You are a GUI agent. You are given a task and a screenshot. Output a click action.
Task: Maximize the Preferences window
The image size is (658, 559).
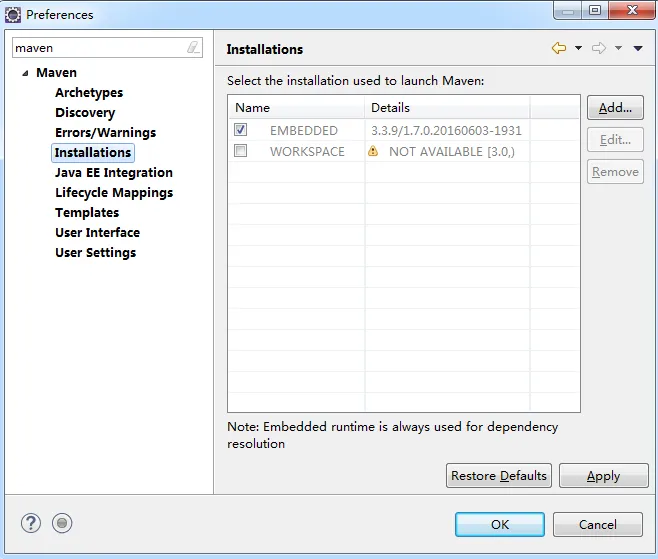click(595, 10)
